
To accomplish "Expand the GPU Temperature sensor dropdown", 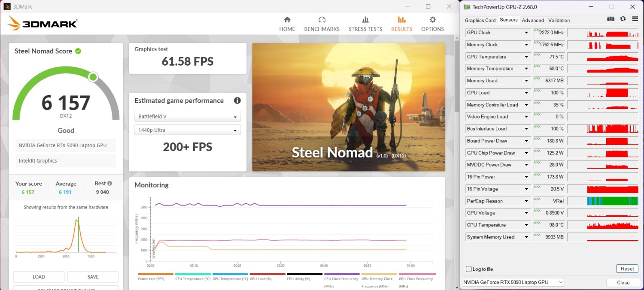I will point(526,57).
